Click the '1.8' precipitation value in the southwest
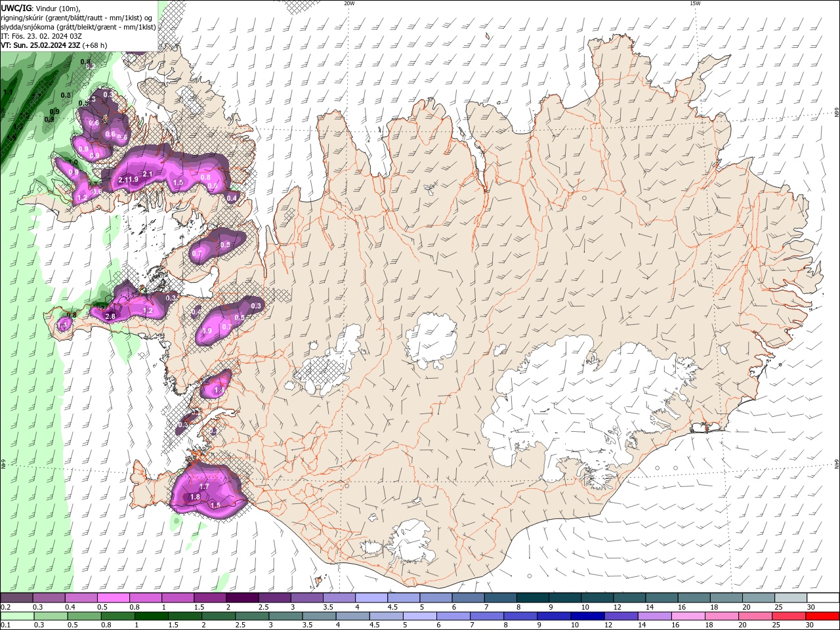840x630 pixels. pyautogui.click(x=195, y=497)
